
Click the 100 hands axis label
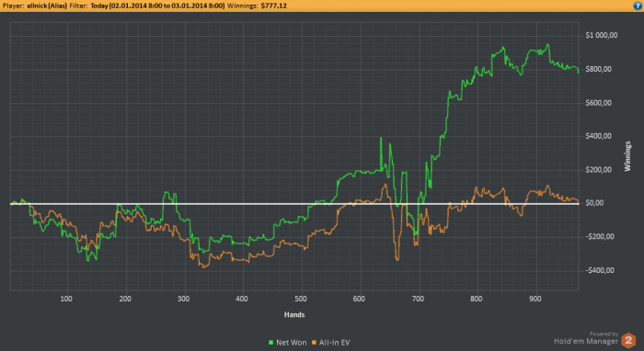(66, 299)
